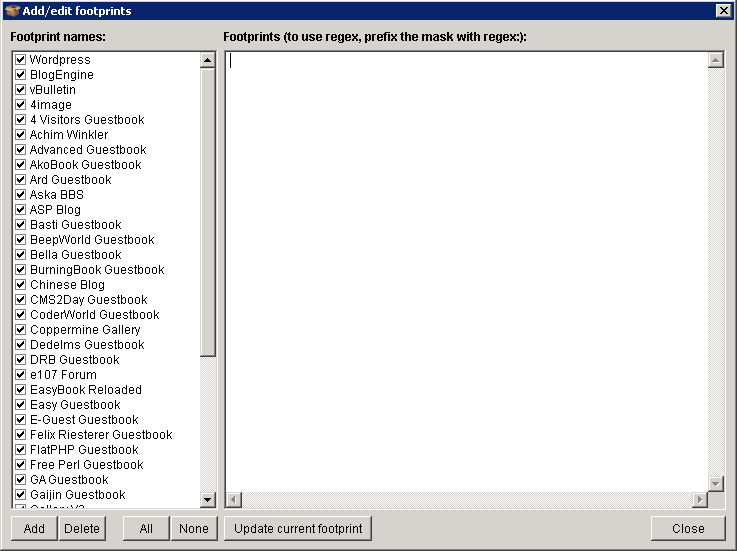The height and width of the screenshot is (551, 737).
Task: Select BlogEngine in the footprint list
Action: (61, 75)
